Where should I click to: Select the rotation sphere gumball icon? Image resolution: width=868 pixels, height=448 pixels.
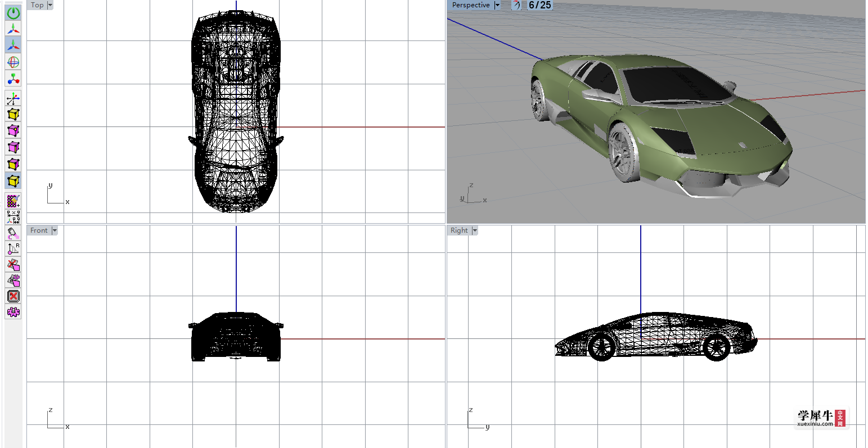coord(14,62)
